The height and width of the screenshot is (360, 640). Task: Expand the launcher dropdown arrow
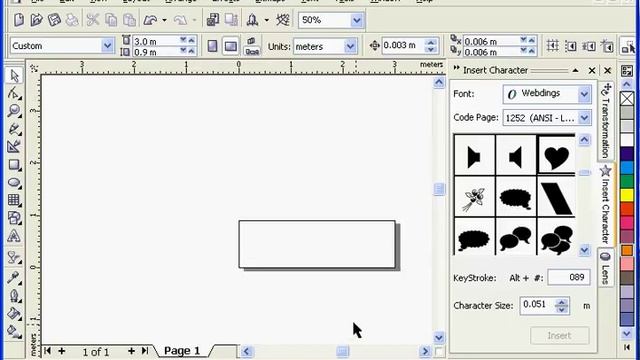point(267,20)
